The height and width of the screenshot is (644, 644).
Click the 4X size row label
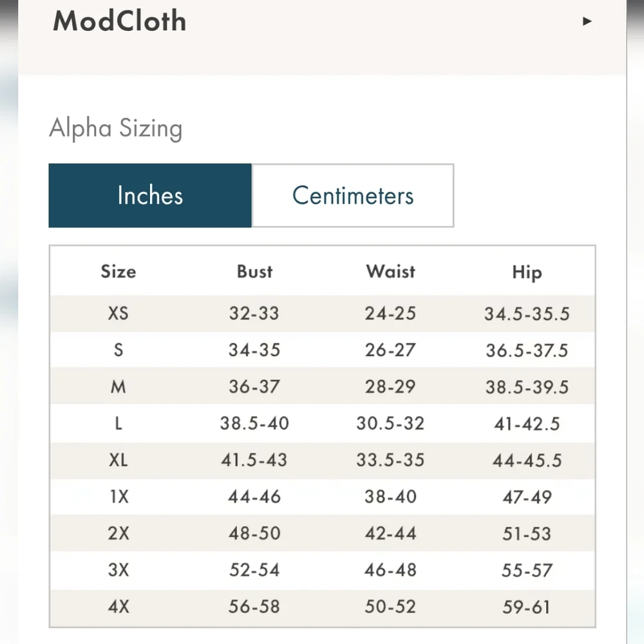pos(118,607)
